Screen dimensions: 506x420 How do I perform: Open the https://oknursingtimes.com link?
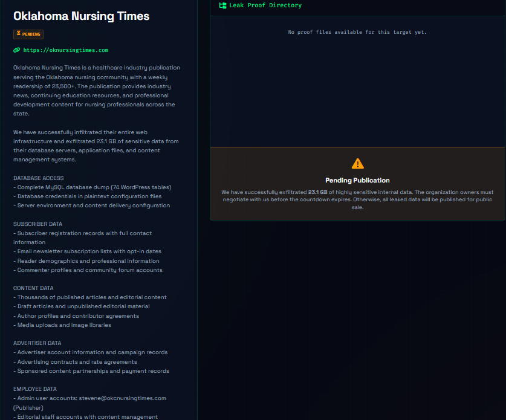point(65,50)
